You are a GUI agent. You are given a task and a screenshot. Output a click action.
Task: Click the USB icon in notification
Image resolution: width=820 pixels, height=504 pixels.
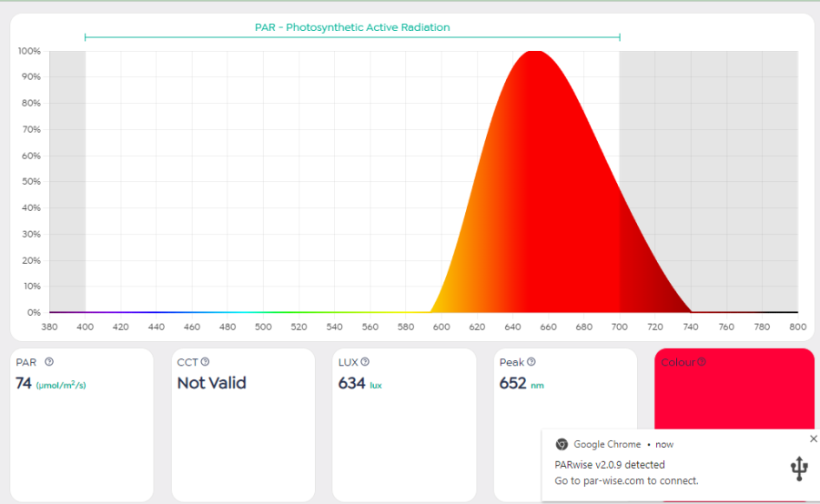pyautogui.click(x=799, y=469)
